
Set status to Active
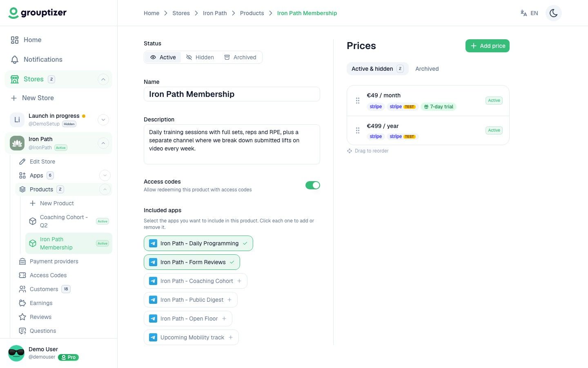[163, 57]
